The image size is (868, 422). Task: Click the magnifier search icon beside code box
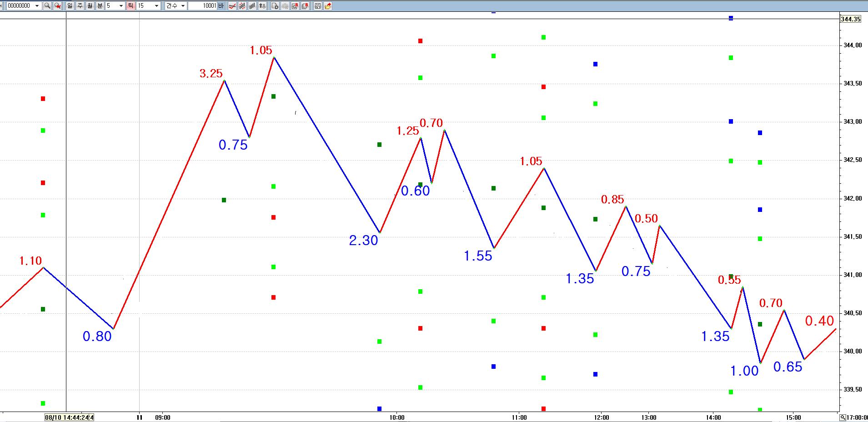coord(47,6)
